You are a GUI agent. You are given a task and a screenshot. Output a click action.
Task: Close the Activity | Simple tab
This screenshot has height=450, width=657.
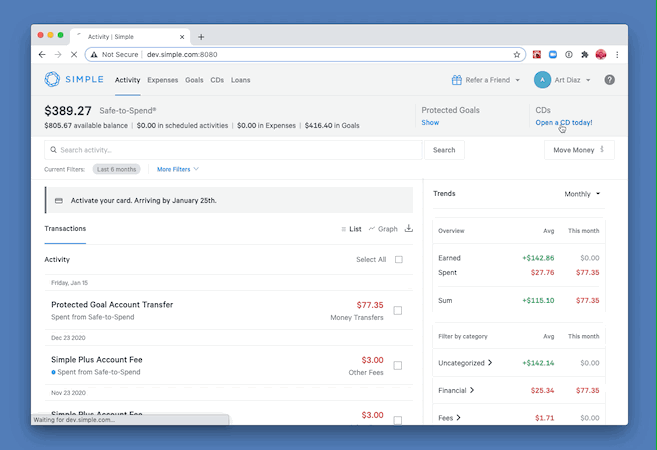point(182,37)
